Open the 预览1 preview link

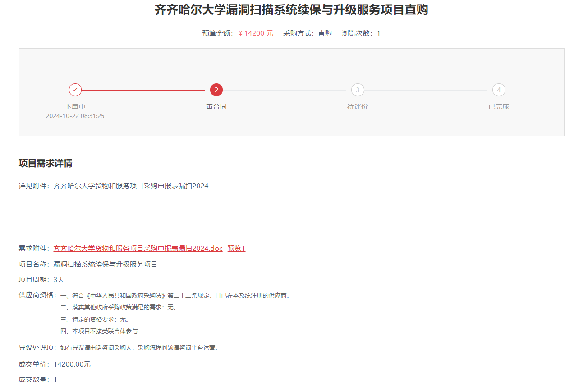click(236, 249)
